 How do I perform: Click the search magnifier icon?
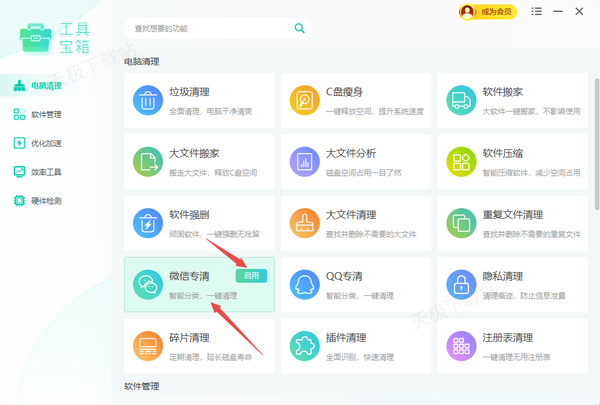coord(299,28)
